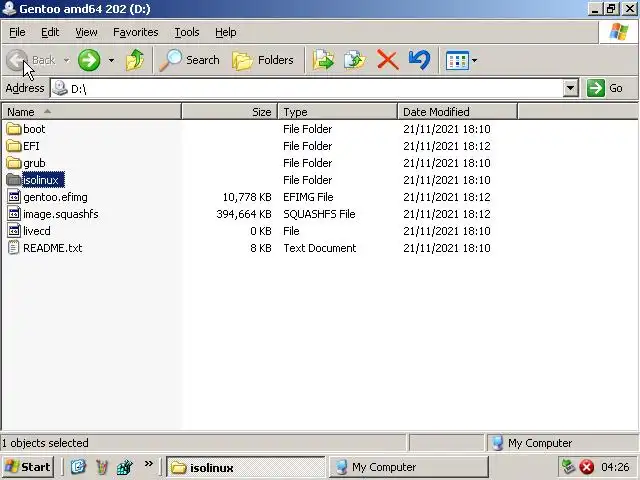The image size is (640, 480).
Task: Select the isolinux folder icon
Action: pyautogui.click(x=14, y=180)
